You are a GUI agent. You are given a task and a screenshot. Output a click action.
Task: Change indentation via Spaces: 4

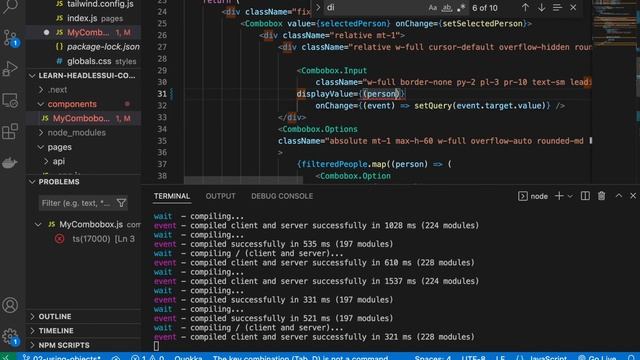pyautogui.click(x=433, y=357)
